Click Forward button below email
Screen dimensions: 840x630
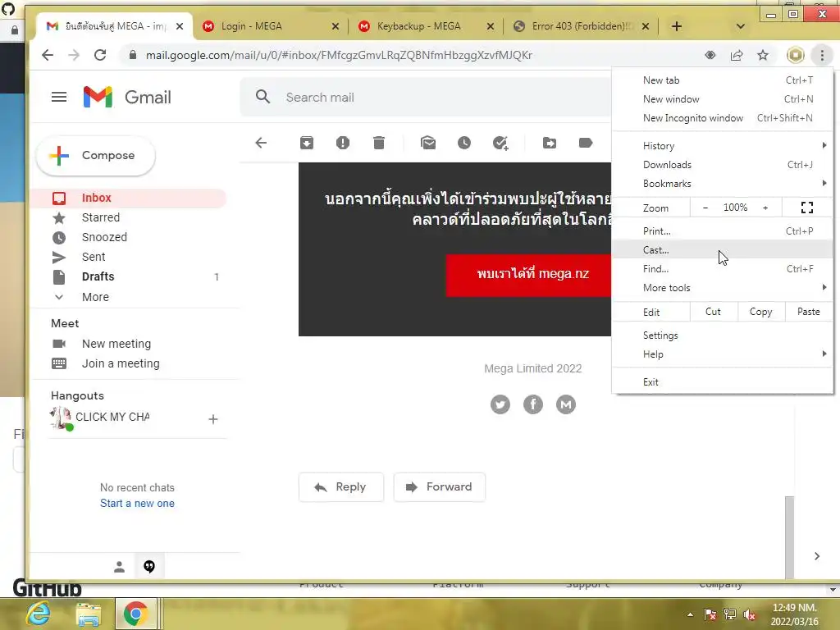tap(440, 487)
